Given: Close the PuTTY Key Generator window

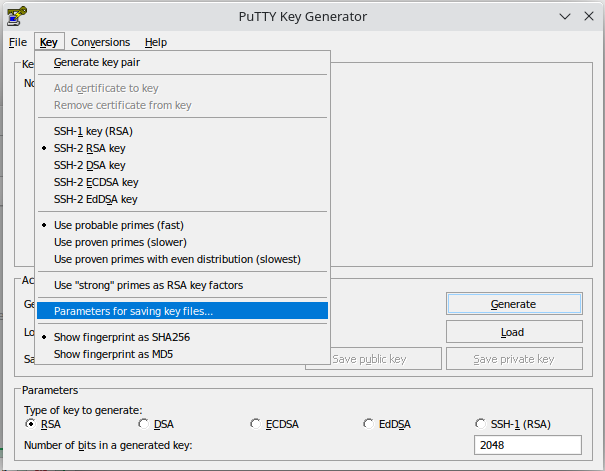Looking at the screenshot, I should [x=589, y=16].
